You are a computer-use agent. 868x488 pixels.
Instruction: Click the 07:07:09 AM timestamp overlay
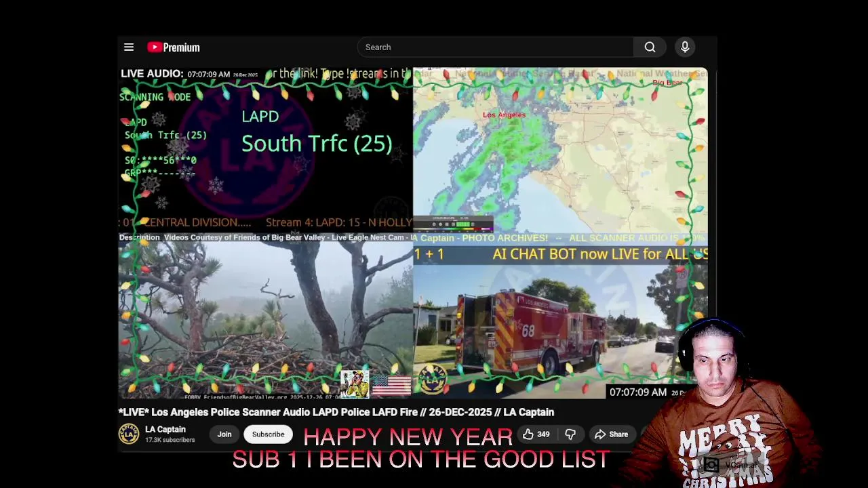(637, 392)
